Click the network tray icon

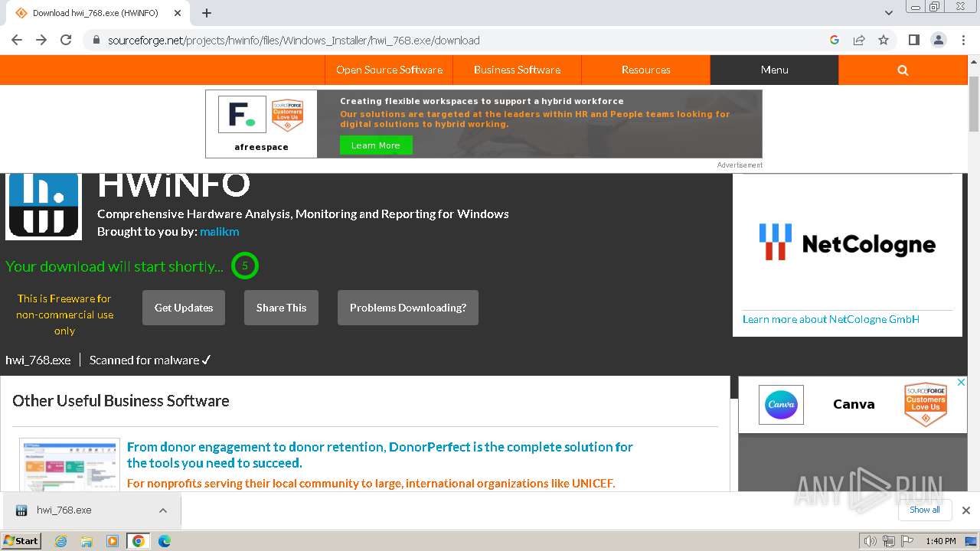pos(889,541)
